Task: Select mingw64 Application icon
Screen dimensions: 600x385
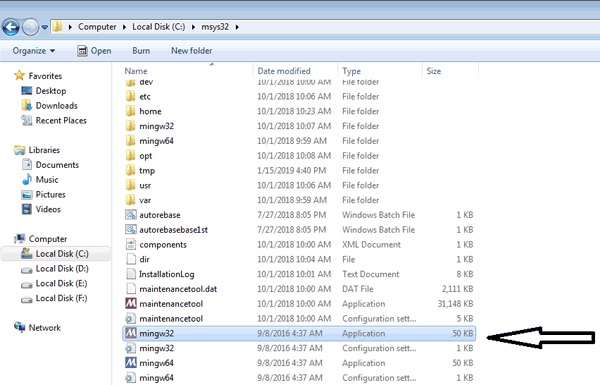Action: click(x=130, y=363)
